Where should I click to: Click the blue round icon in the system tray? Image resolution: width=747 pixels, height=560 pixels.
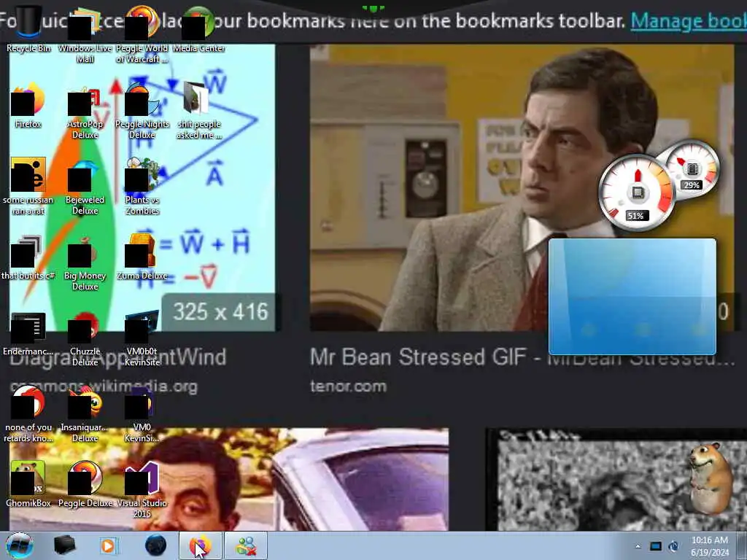(673, 546)
